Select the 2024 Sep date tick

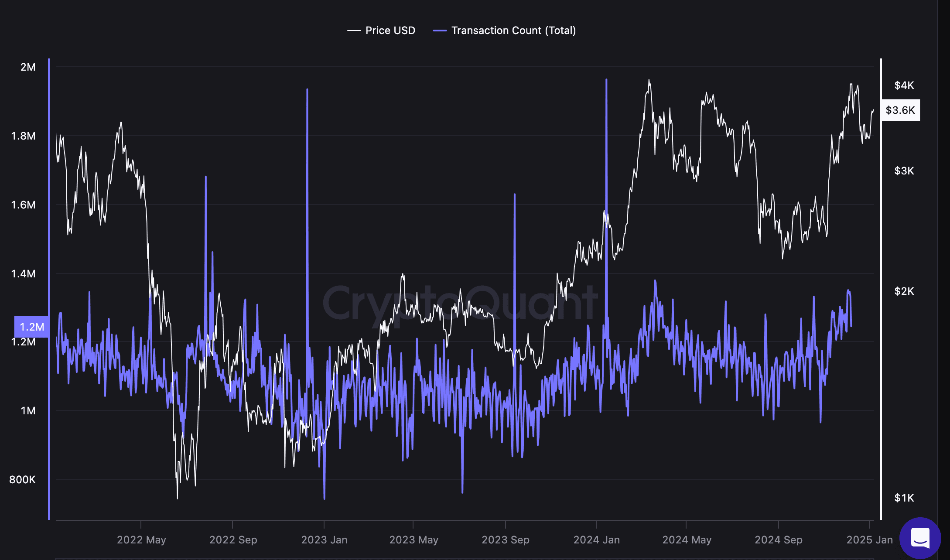(x=778, y=540)
